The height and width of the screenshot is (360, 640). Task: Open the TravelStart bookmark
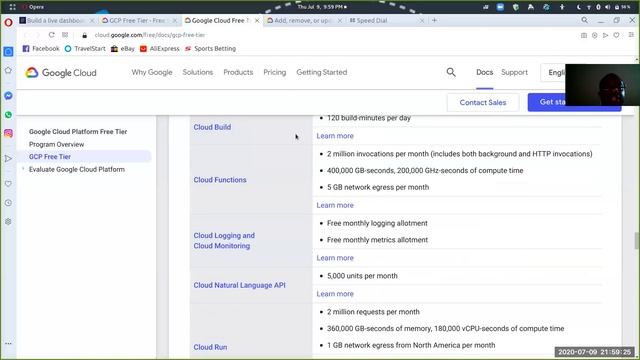[x=85, y=49]
